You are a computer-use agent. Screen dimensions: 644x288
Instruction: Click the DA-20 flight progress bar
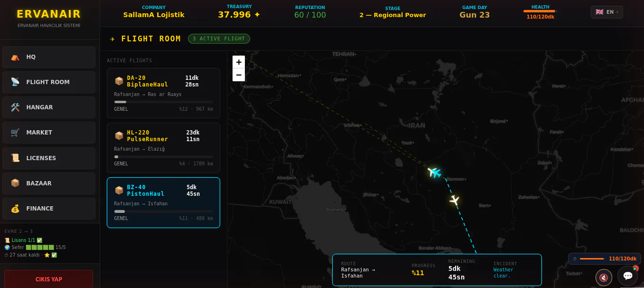164,102
